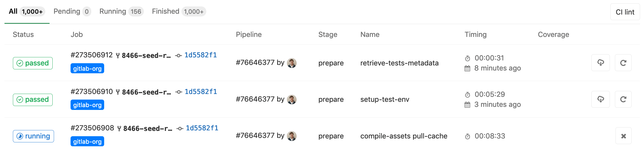Download artifacts for retrieve-tests-metadata job
The width and height of the screenshot is (644, 153).
(600, 63)
